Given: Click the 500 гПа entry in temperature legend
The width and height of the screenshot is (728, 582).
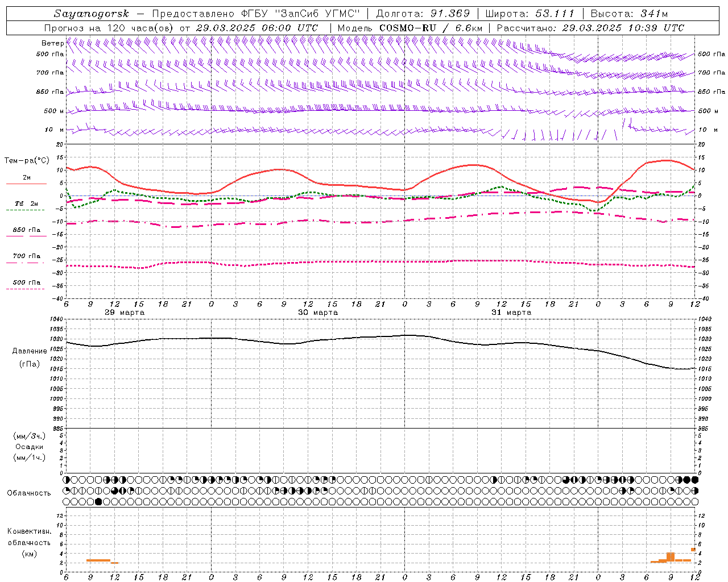Looking at the screenshot, I should tap(26, 282).
